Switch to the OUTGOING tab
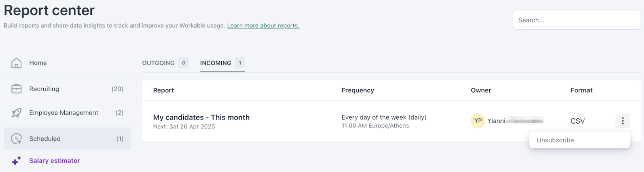The image size is (644, 172). tap(165, 63)
